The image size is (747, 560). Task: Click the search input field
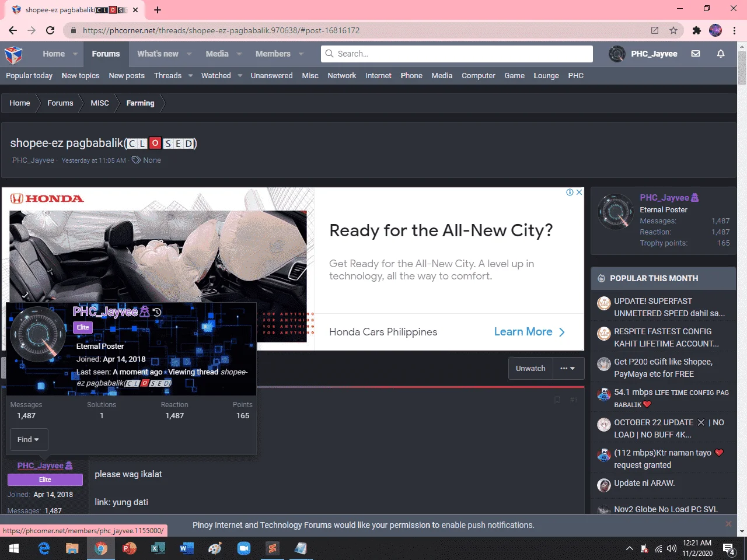coord(456,54)
